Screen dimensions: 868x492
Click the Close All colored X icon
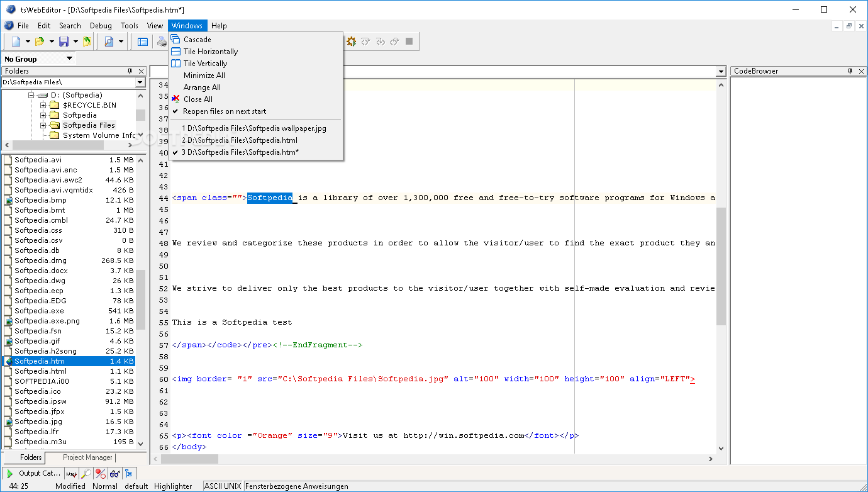click(175, 99)
